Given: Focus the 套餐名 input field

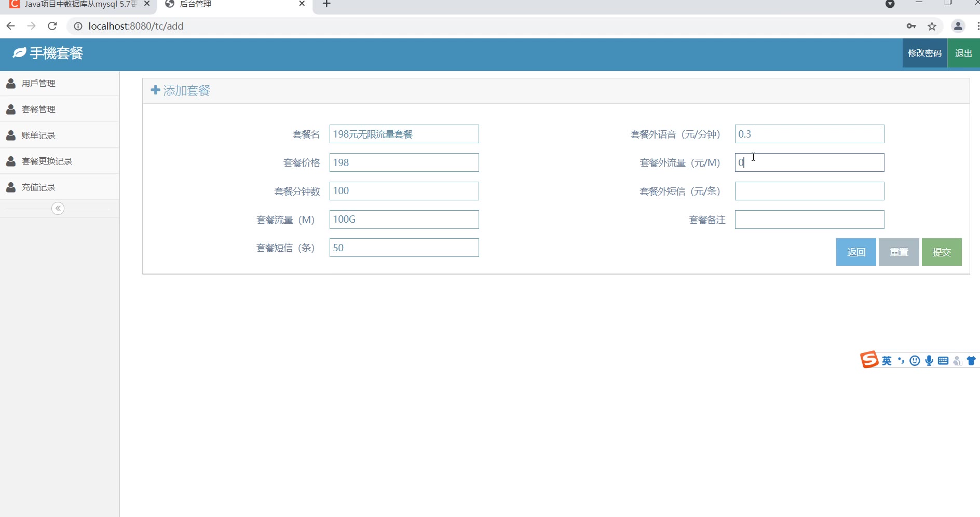Looking at the screenshot, I should (x=404, y=134).
